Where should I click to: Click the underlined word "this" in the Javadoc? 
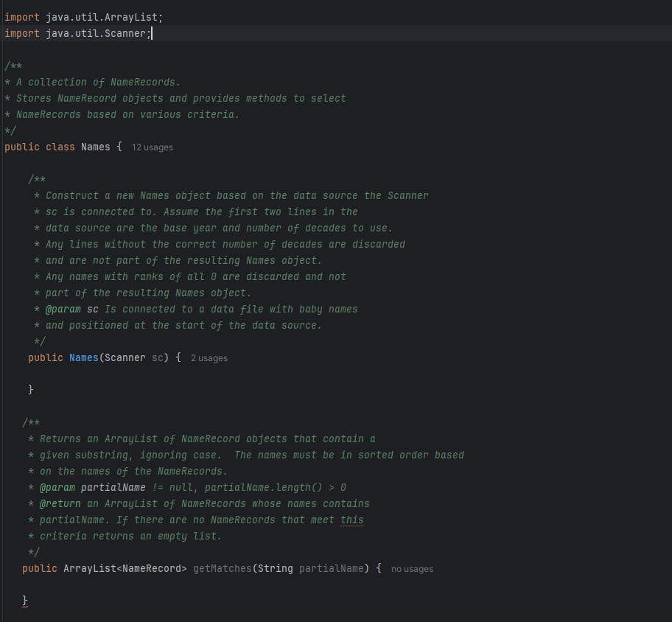pyautogui.click(x=352, y=520)
